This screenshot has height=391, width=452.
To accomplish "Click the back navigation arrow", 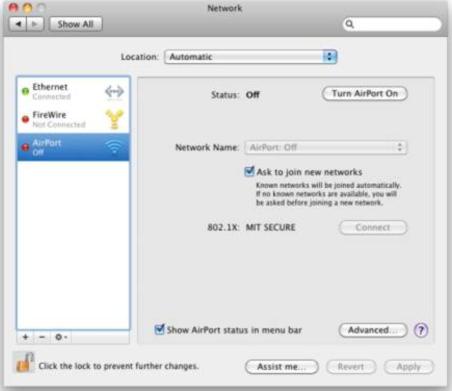I will point(18,24).
